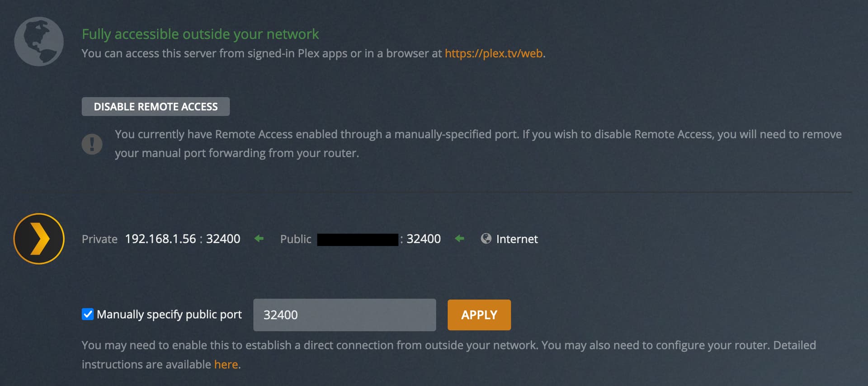Click the Plex chevron logo icon
This screenshot has width=868, height=386.
click(x=39, y=239)
